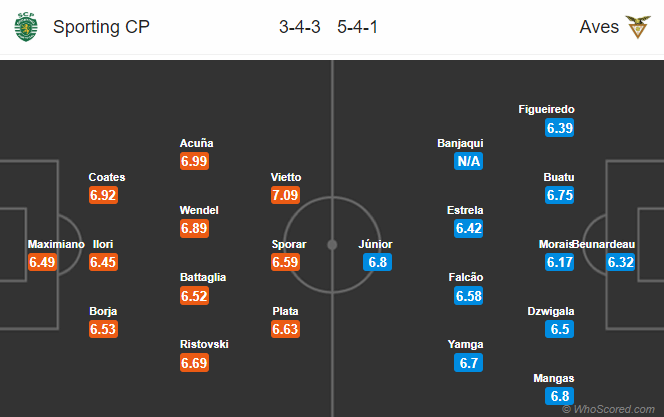Open the Aves team name link
664x417 pixels.
(x=599, y=27)
